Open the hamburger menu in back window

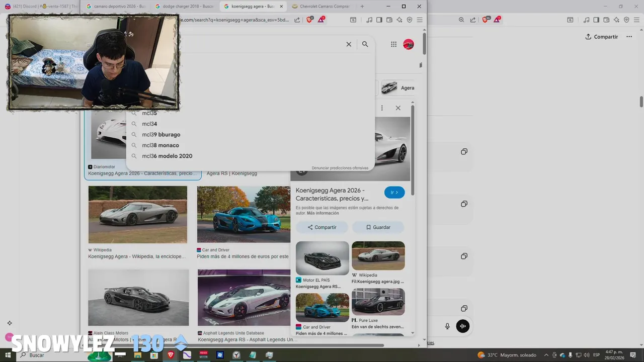(636, 20)
